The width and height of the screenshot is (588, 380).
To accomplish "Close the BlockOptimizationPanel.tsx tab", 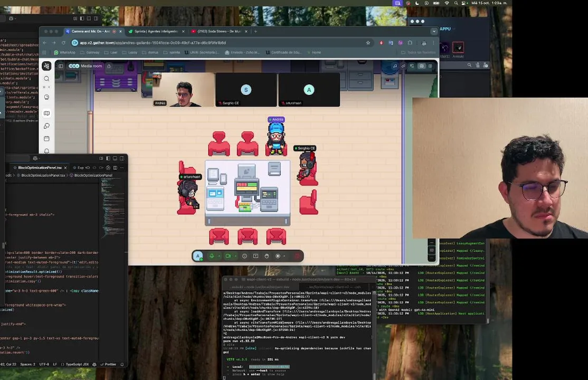I will 65,168.
